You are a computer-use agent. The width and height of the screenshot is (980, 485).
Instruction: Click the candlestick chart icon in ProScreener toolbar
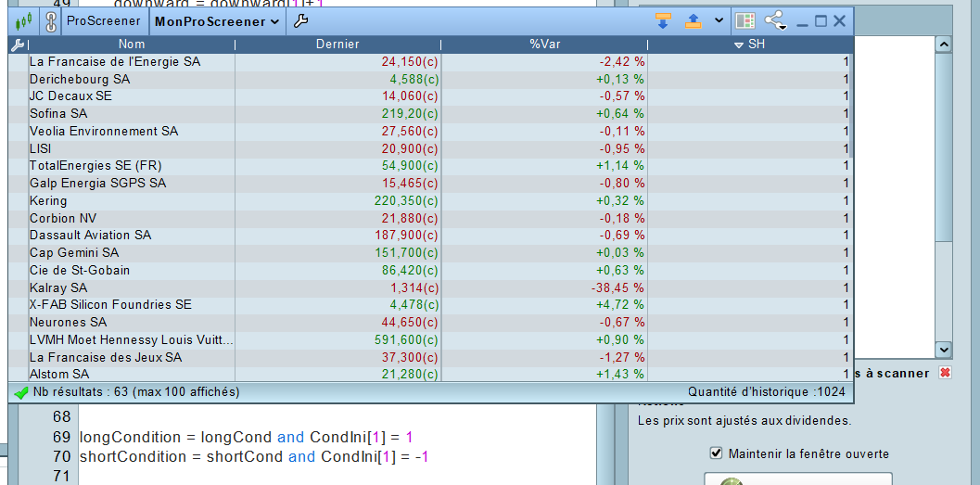23,21
